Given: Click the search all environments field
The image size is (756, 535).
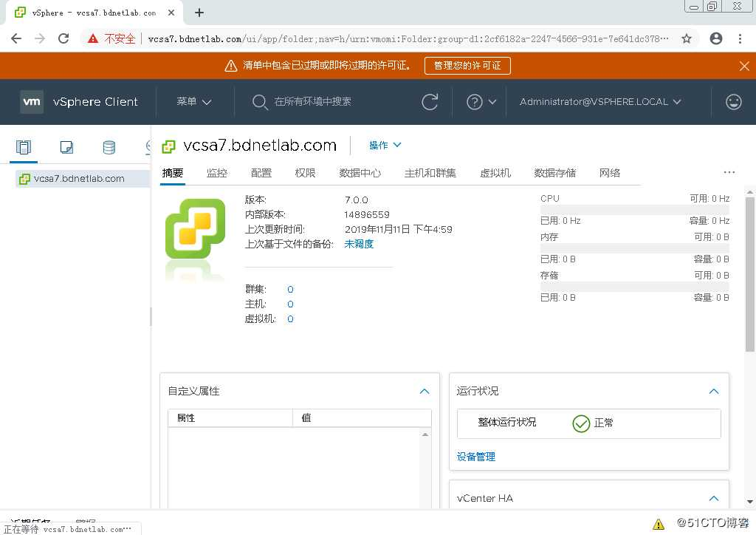Looking at the screenshot, I should 312,102.
